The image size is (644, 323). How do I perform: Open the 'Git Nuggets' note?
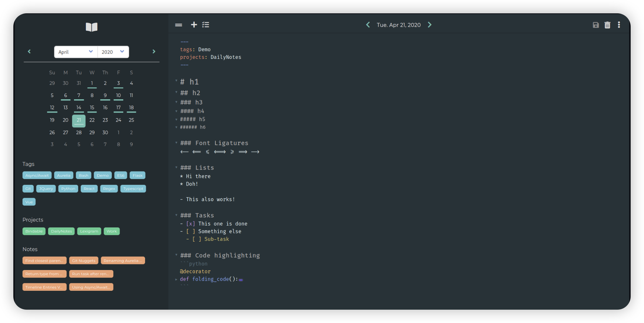(84, 261)
